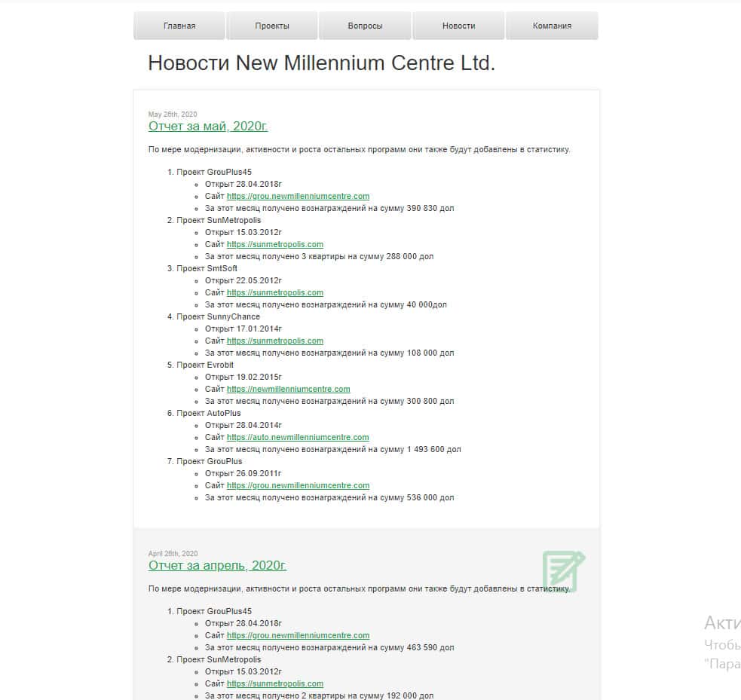Click the line about 2 квартиры на сумму 192 000
Image resolution: width=741 pixels, height=700 pixels.
pyautogui.click(x=319, y=695)
